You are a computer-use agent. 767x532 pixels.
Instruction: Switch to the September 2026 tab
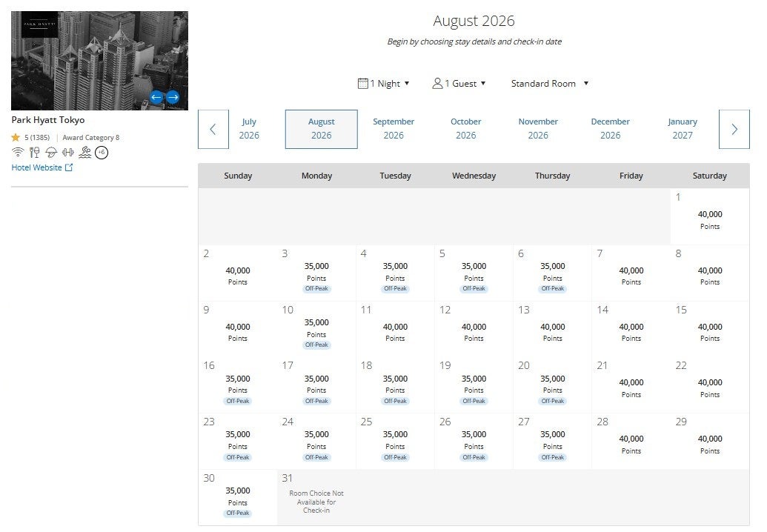pos(394,129)
